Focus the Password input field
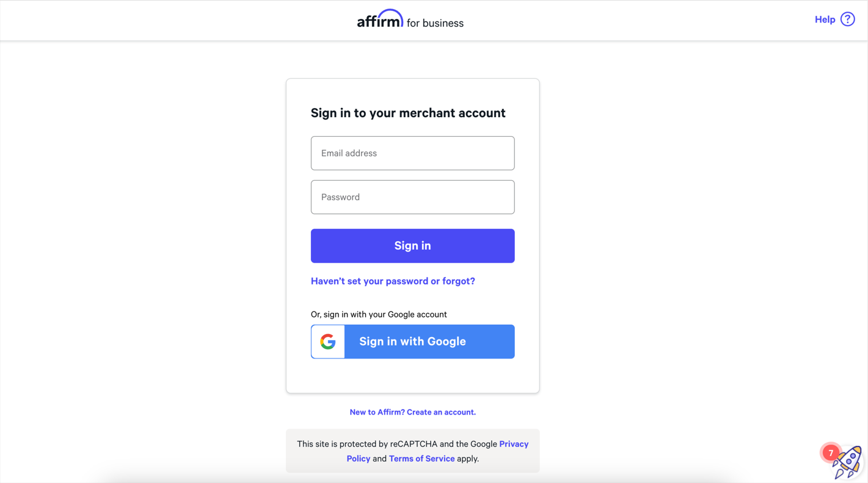The image size is (868, 483). click(x=412, y=197)
